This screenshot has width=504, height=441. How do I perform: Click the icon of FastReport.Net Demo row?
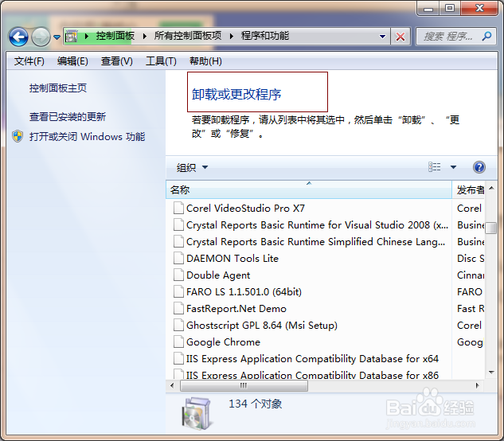click(178, 308)
